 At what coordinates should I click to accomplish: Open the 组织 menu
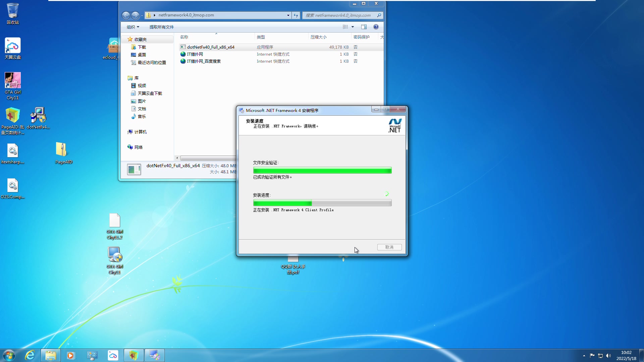click(x=133, y=27)
